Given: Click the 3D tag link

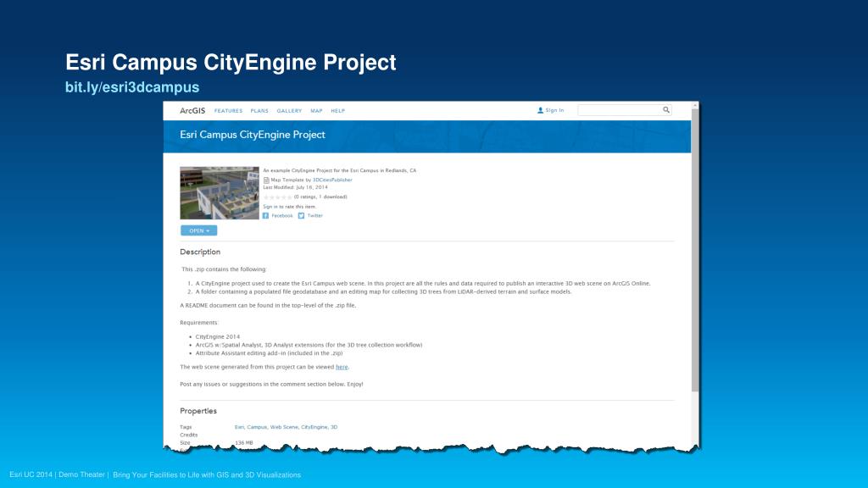Looking at the screenshot, I should (334, 427).
